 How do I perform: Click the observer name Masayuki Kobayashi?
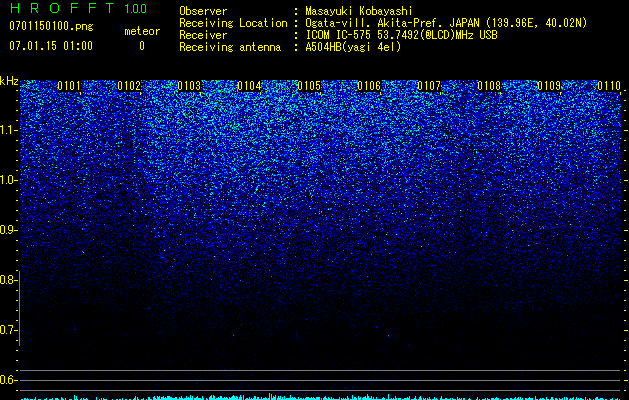point(358,11)
